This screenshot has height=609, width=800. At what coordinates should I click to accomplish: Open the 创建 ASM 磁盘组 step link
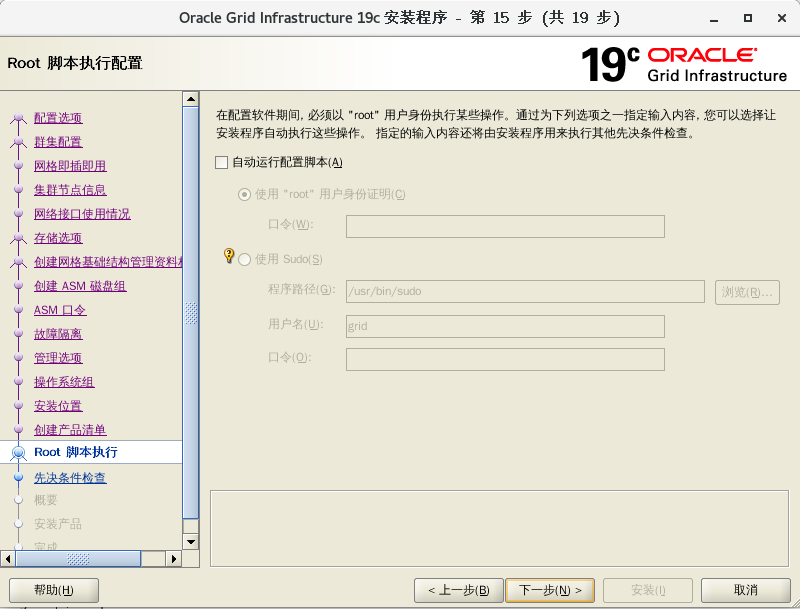tap(80, 286)
